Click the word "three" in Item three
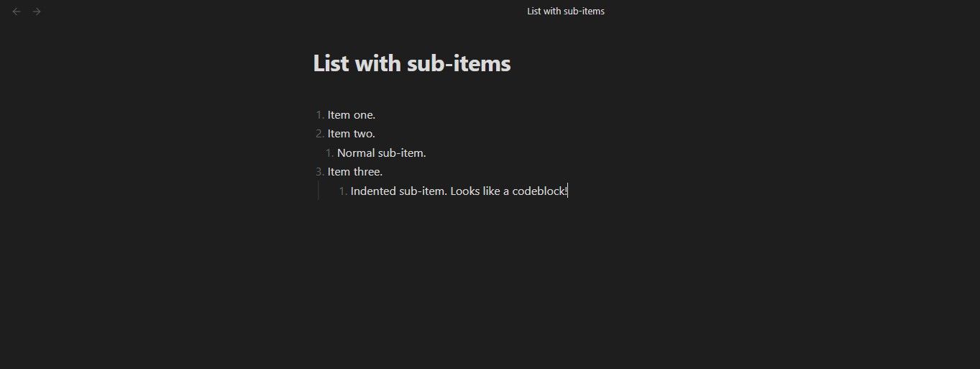 [x=367, y=172]
